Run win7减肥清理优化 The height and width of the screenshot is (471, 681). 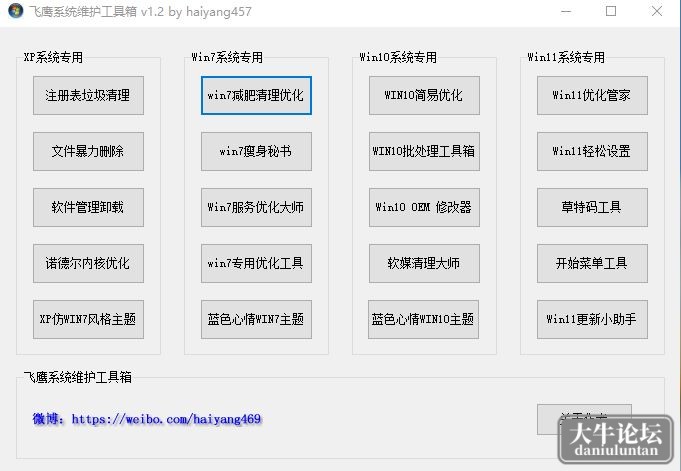[x=256, y=96]
